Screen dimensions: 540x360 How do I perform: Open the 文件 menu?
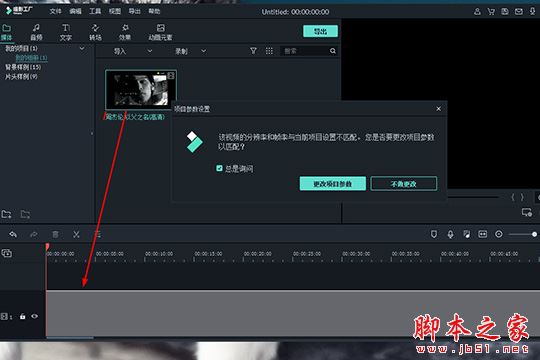[55, 11]
